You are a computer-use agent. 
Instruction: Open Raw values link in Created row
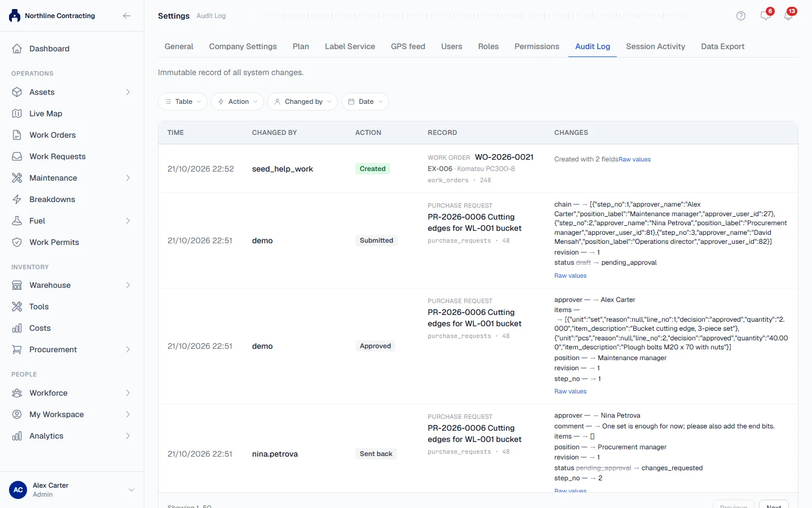click(634, 160)
